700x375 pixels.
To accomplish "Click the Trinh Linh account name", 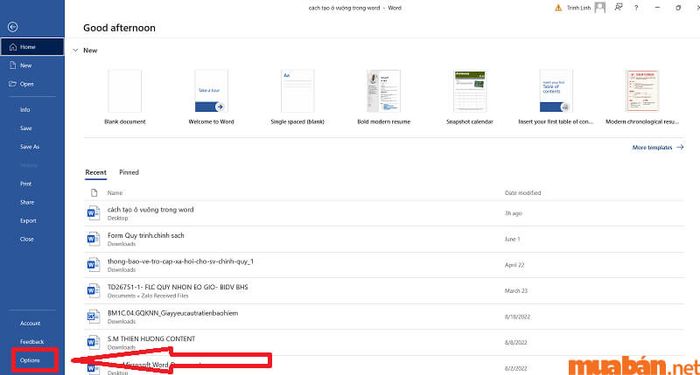I will [x=579, y=8].
